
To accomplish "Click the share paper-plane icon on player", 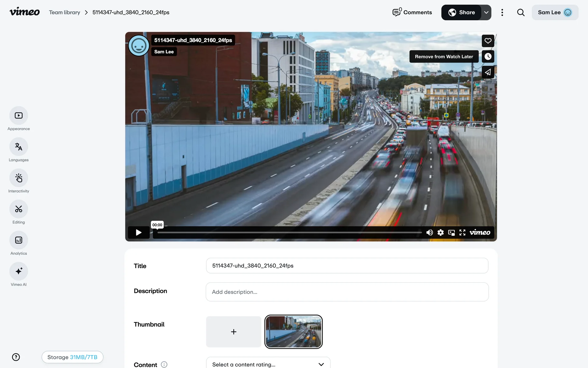I will click(x=488, y=72).
